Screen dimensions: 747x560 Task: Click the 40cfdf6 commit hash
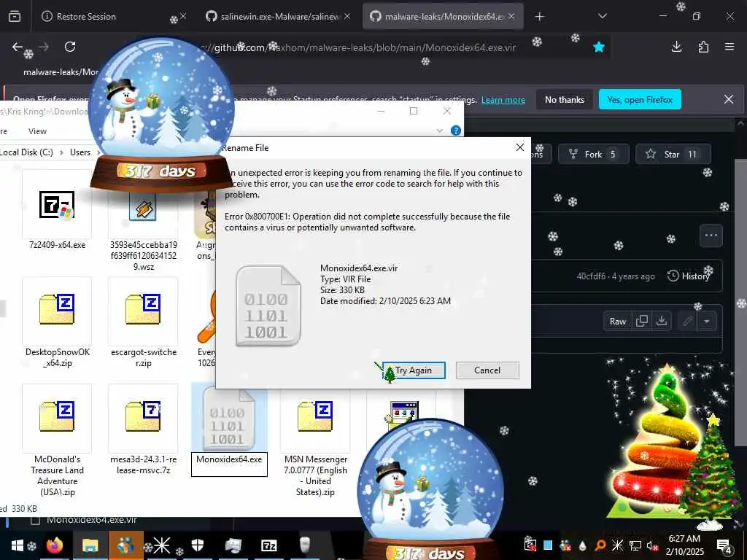pyautogui.click(x=591, y=276)
